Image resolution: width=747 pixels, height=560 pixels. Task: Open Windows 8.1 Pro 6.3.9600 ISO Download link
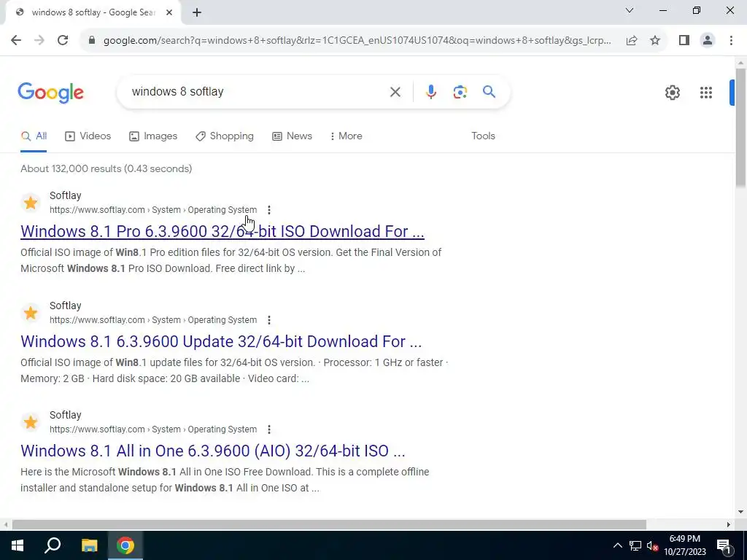(222, 231)
